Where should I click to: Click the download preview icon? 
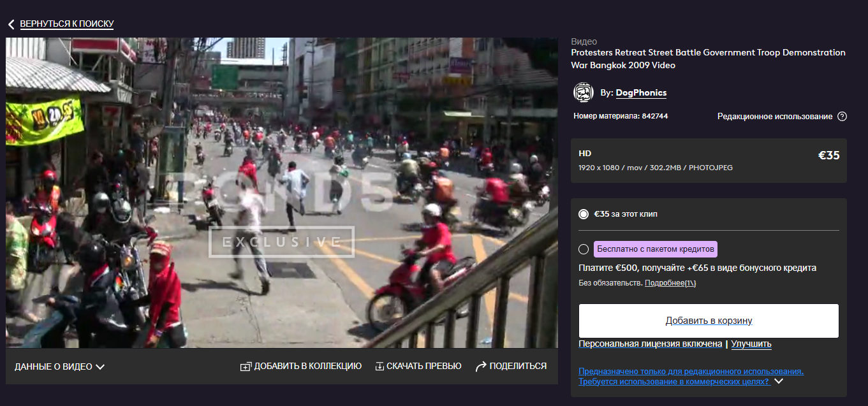click(x=379, y=366)
